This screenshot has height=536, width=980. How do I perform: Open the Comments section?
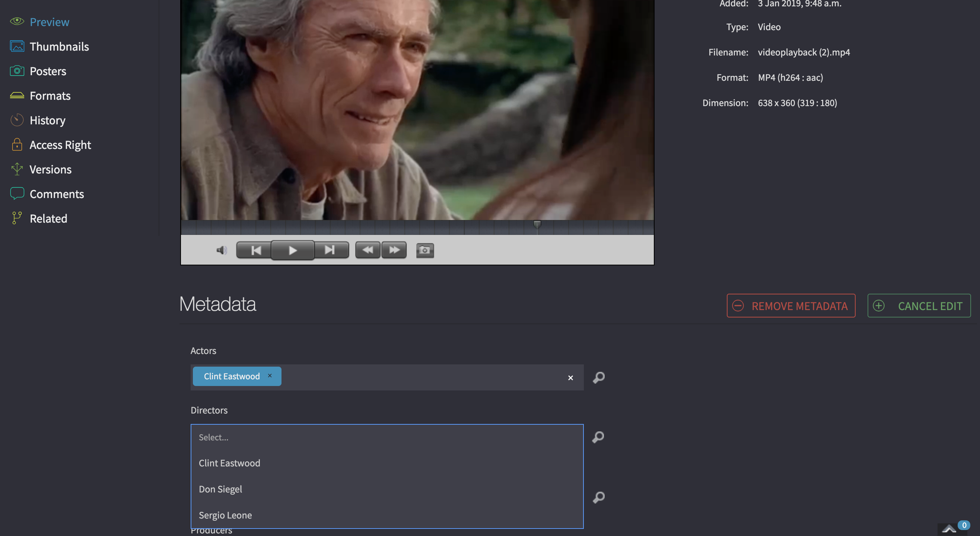coord(57,194)
